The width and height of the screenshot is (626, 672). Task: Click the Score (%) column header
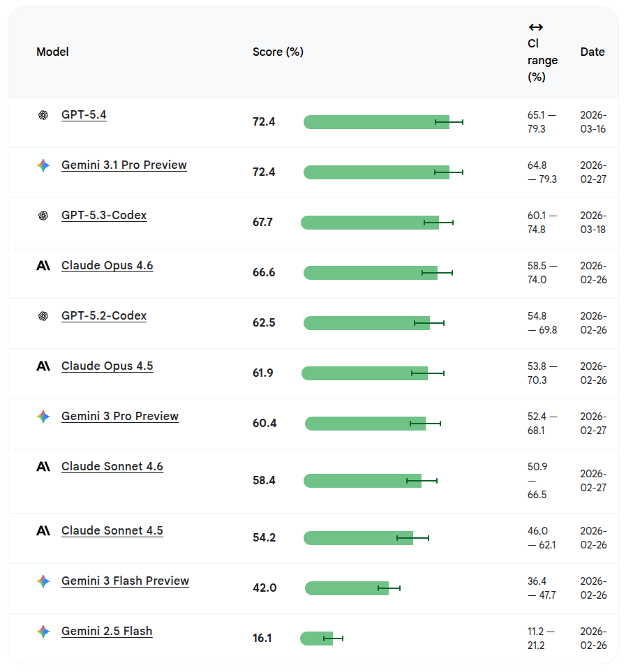(278, 52)
